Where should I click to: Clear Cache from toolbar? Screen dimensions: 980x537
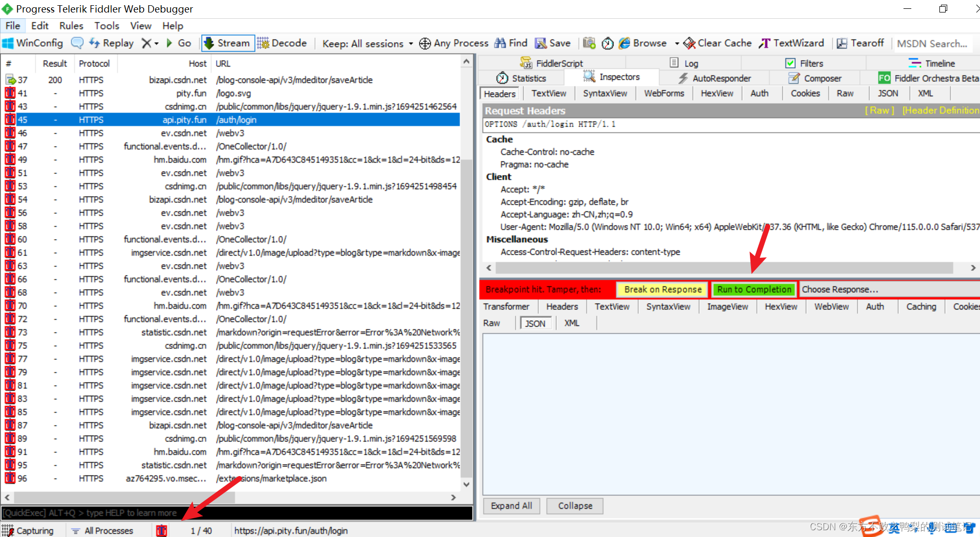click(x=718, y=43)
